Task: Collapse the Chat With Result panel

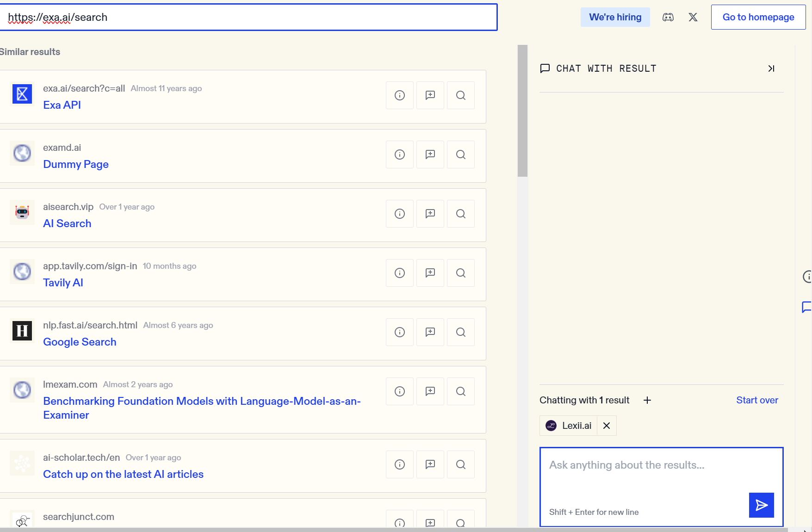Action: pyautogui.click(x=771, y=68)
